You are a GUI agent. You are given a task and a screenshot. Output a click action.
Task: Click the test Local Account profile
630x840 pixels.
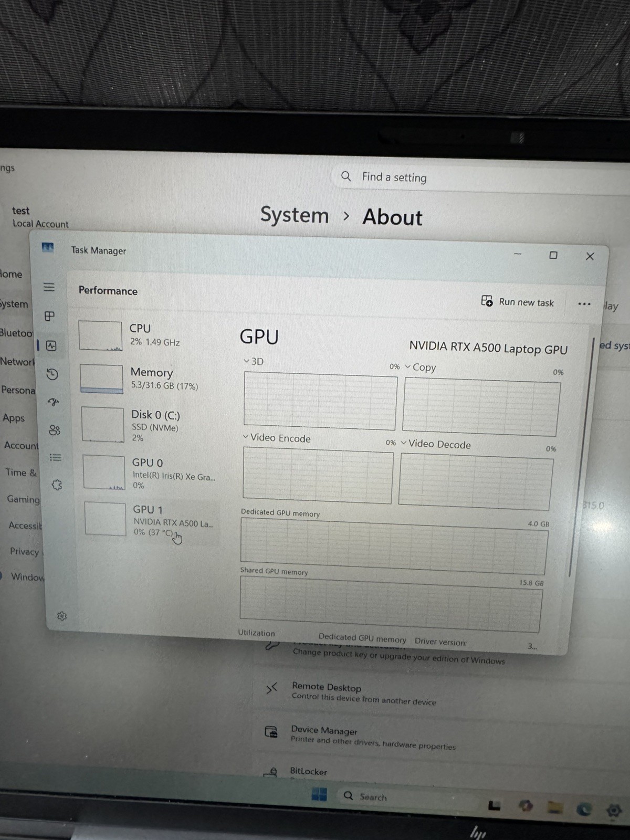point(39,217)
